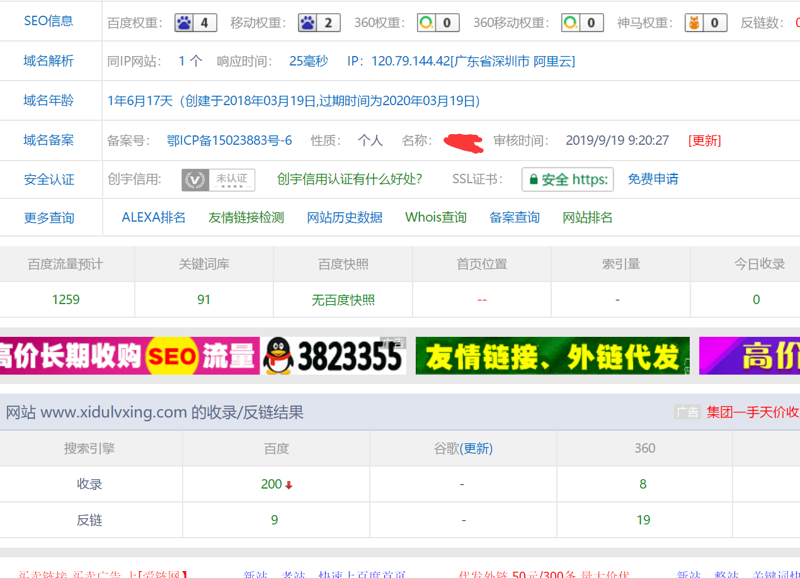Click 360 backlink count 19
This screenshot has height=578, width=800.
click(x=643, y=520)
